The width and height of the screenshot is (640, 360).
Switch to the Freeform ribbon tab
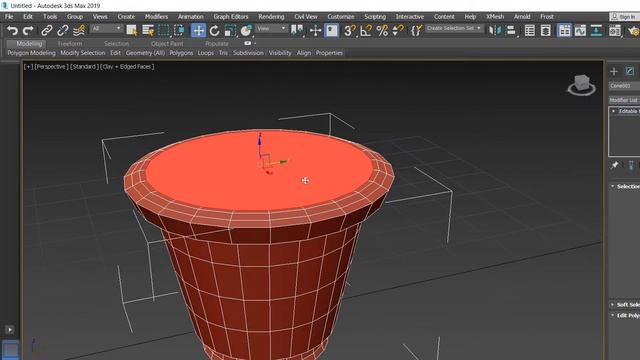point(70,44)
